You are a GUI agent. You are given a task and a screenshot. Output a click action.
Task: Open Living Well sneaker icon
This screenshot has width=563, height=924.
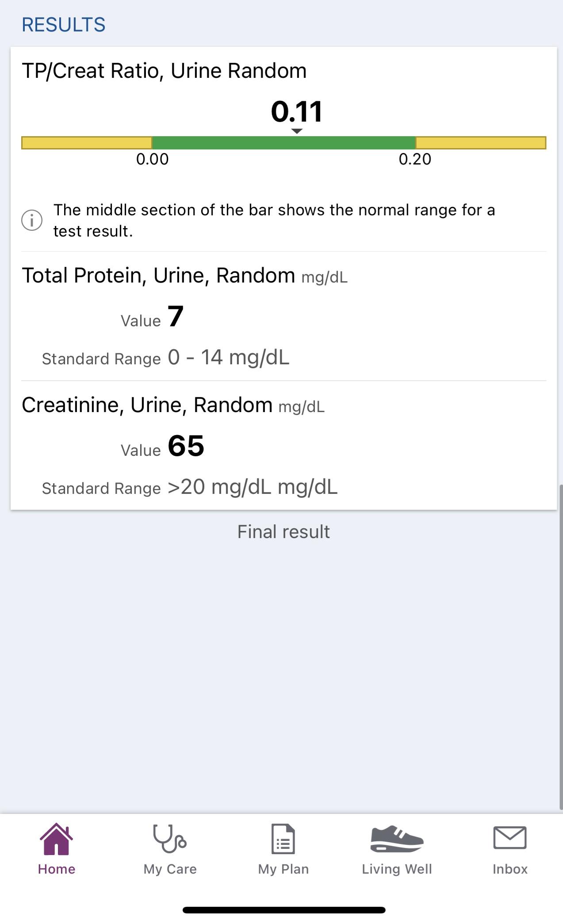(397, 839)
